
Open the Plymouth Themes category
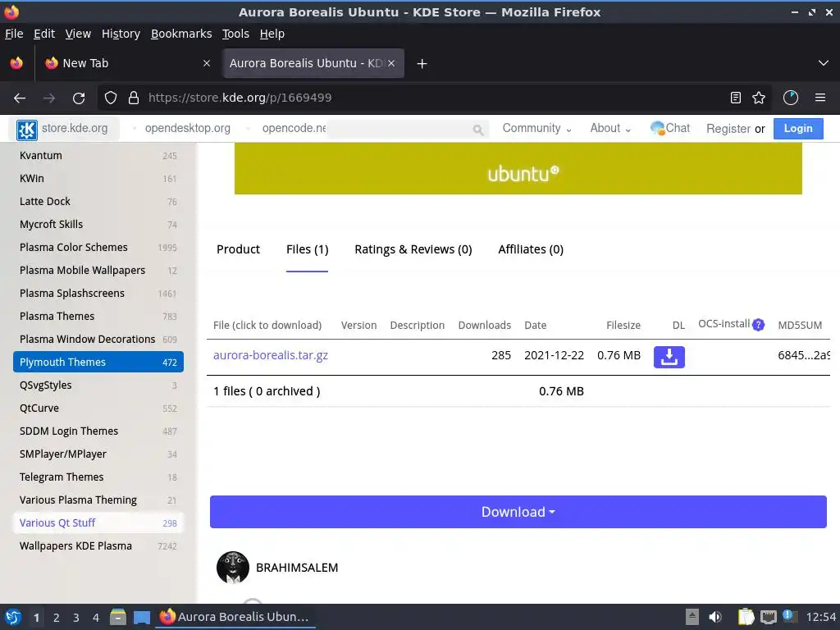pyautogui.click(x=98, y=362)
